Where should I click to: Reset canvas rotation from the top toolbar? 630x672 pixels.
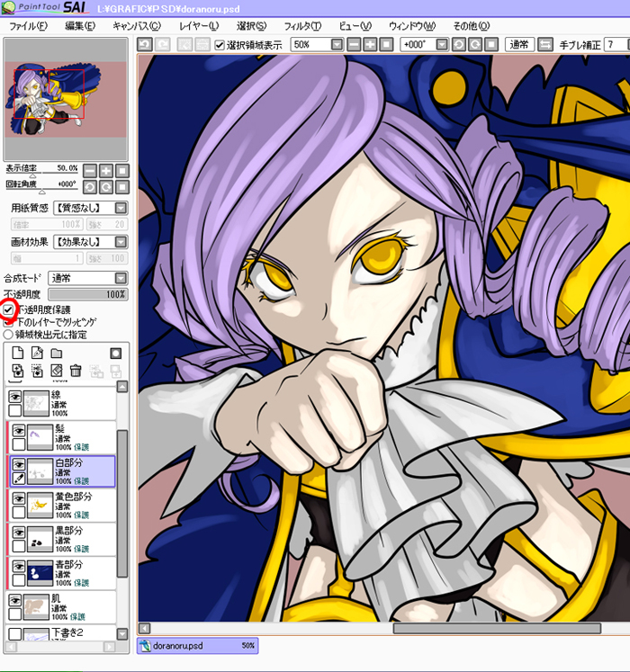(491, 45)
